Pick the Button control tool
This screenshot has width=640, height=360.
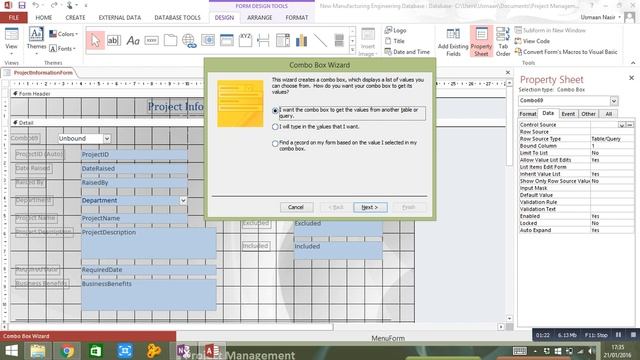pyautogui.click(x=151, y=40)
